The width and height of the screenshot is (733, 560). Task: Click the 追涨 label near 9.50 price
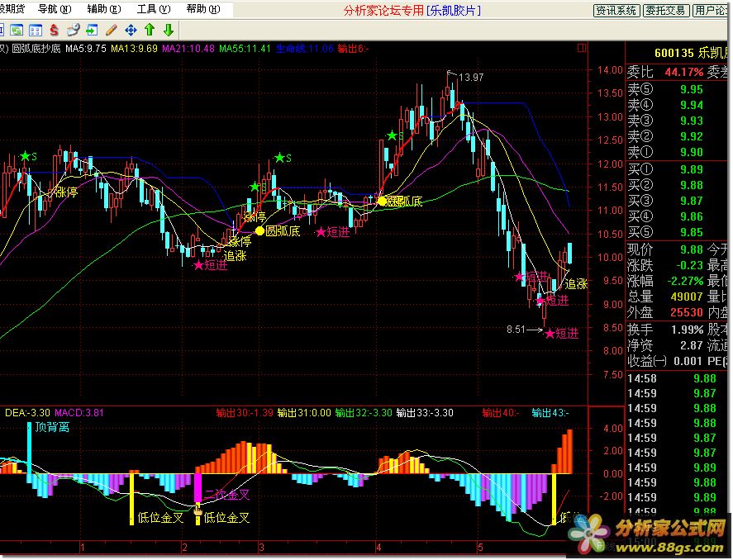click(576, 284)
